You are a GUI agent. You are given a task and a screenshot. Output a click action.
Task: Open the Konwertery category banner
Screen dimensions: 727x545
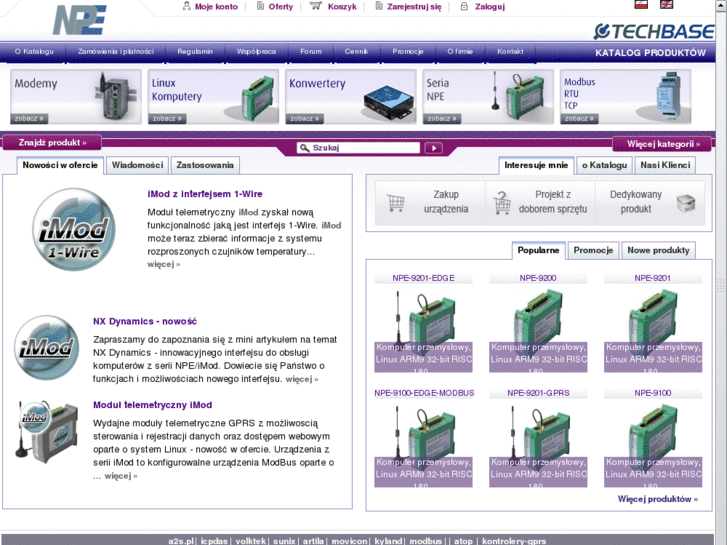(x=351, y=96)
